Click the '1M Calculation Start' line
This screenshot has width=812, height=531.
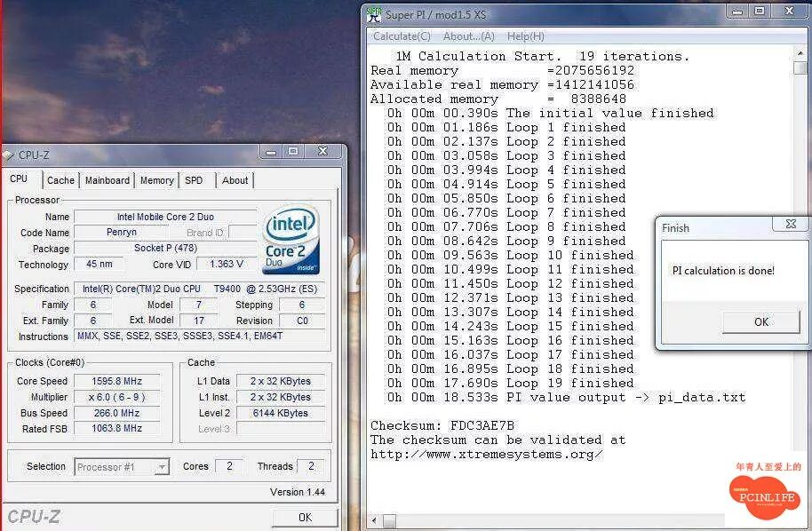pos(543,56)
